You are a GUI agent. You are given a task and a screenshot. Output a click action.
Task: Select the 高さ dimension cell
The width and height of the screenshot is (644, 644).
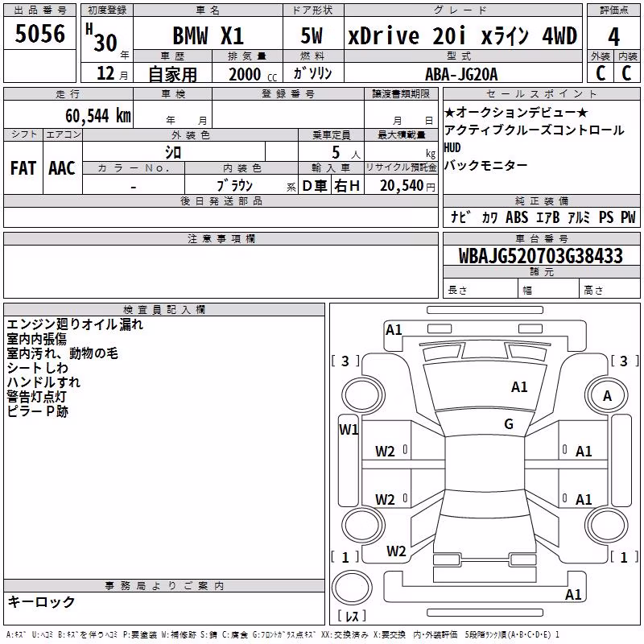coord(609,290)
